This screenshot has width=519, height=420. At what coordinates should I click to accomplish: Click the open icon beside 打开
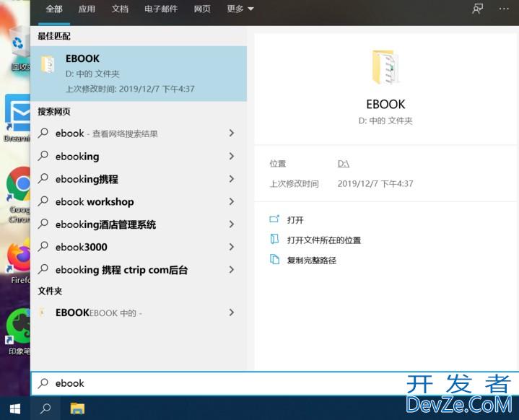click(x=274, y=219)
